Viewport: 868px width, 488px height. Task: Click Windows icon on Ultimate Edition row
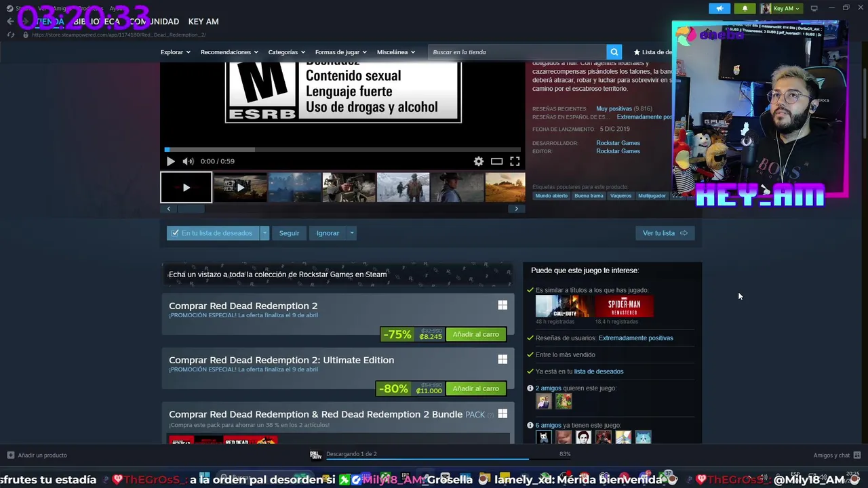pyautogui.click(x=502, y=360)
